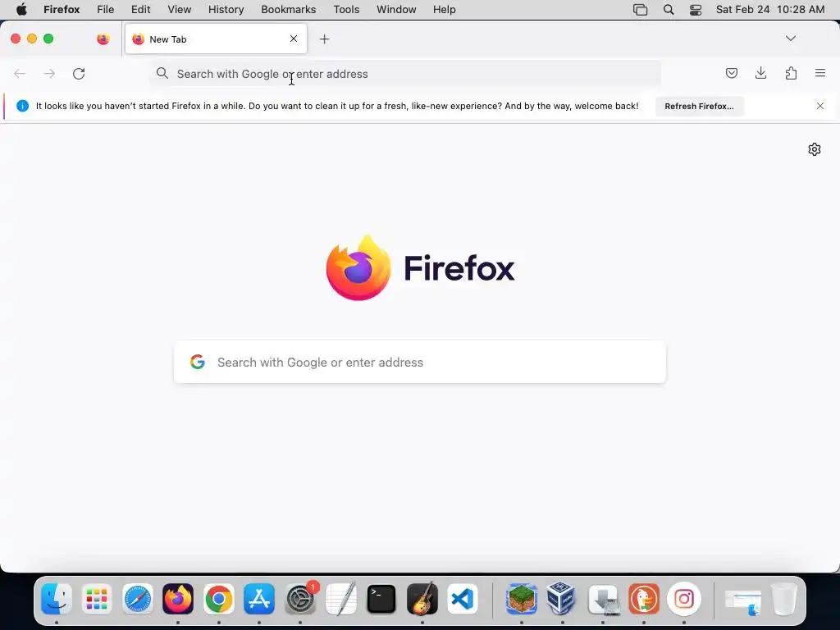Viewport: 840px width, 630px height.
Task: Open the Firefox hamburger application menu
Action: pyautogui.click(x=820, y=73)
